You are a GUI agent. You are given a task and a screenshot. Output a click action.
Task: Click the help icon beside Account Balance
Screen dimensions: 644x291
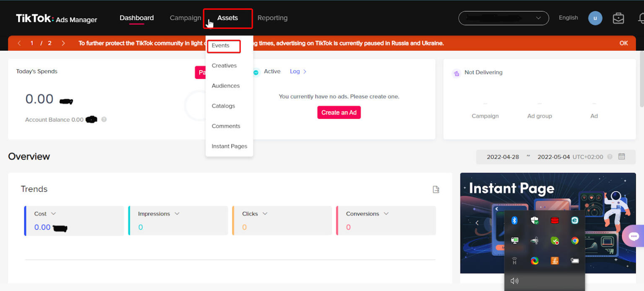104,120
